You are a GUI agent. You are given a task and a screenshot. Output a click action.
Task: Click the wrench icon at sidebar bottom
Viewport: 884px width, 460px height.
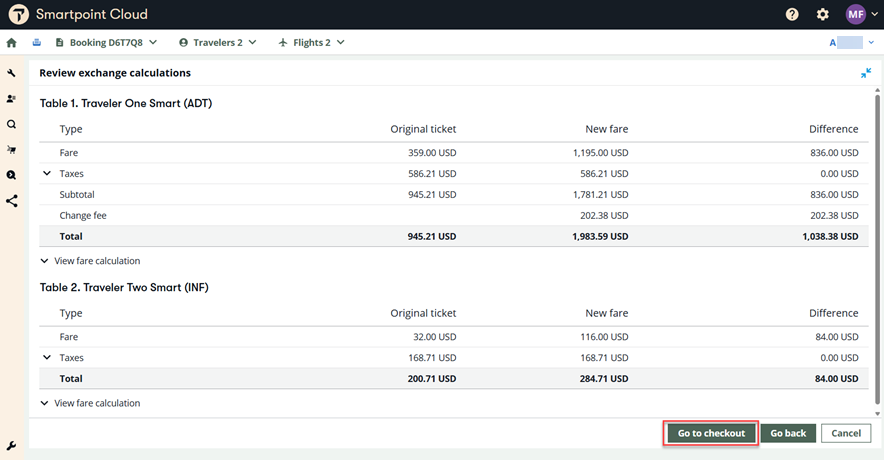(x=12, y=446)
